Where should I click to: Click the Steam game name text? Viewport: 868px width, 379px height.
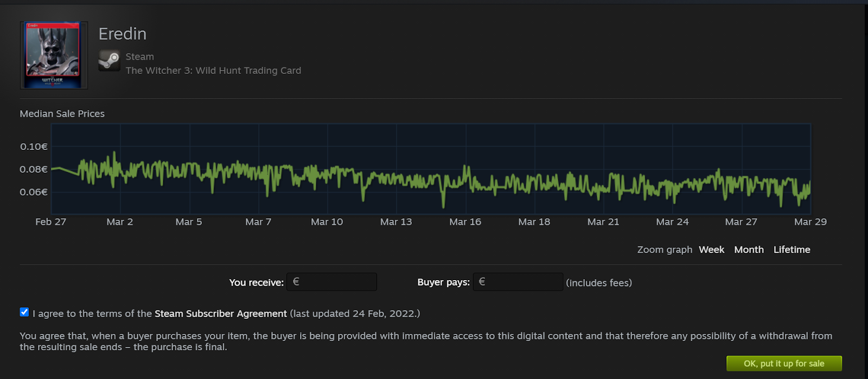click(x=140, y=56)
